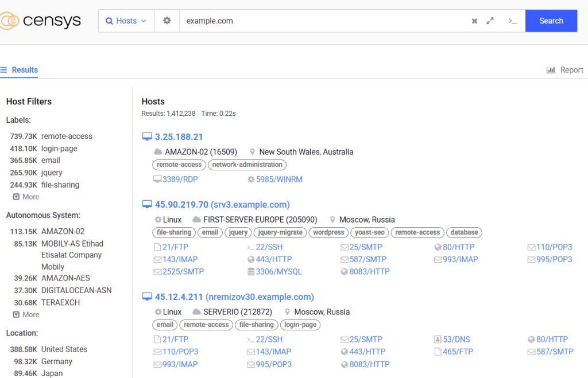This screenshot has width=588, height=378.
Task: Click AMAZON-02 (16509) on first host
Action: pyautogui.click(x=201, y=152)
